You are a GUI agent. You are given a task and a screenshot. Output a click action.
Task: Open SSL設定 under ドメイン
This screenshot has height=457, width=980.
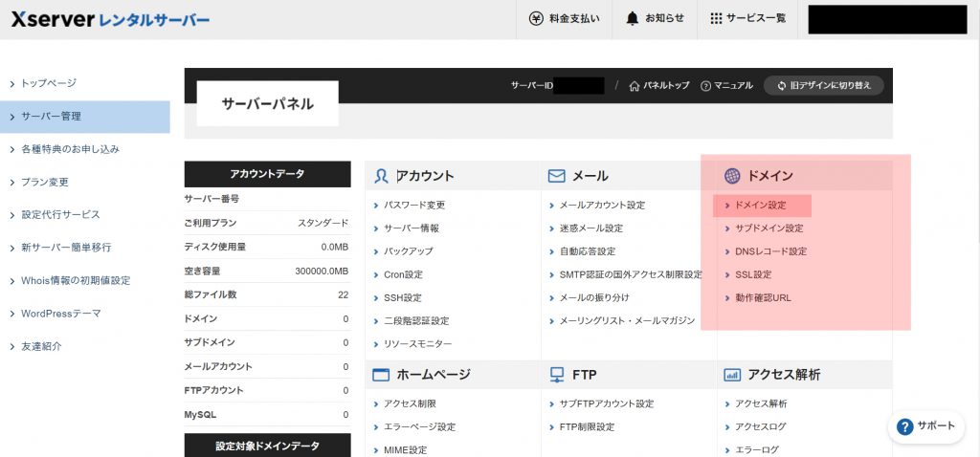coord(752,274)
